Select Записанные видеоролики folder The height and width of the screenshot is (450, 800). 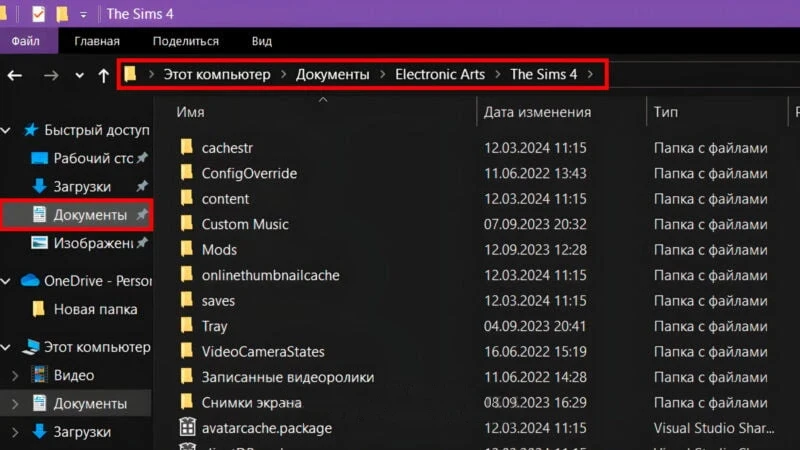click(x=288, y=378)
